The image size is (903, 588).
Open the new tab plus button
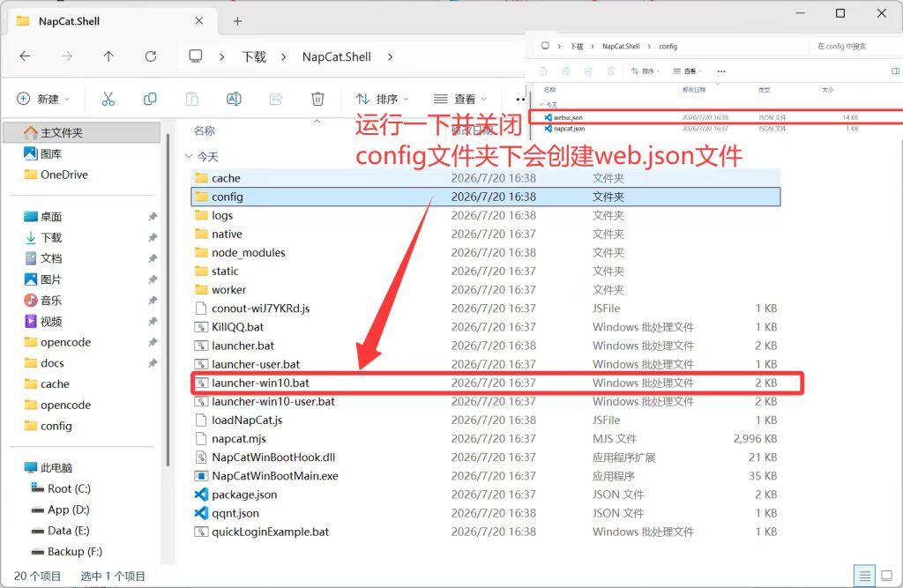point(237,21)
